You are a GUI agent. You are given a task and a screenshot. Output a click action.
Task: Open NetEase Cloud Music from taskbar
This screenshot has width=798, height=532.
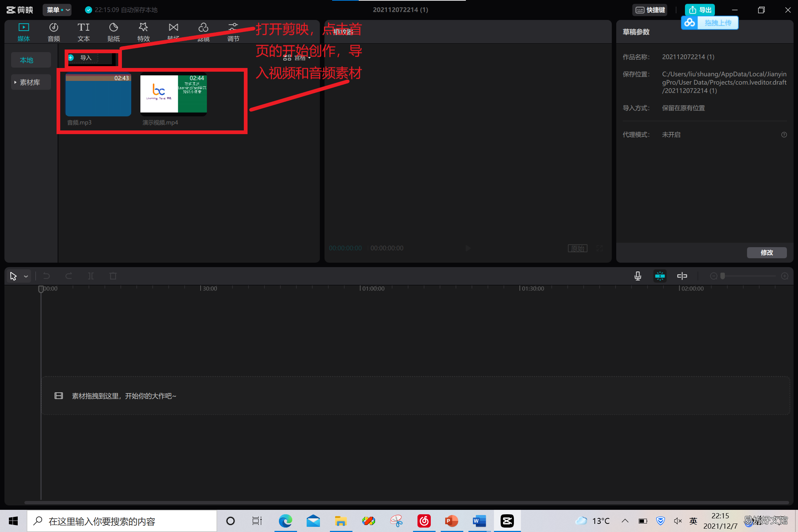pyautogui.click(x=424, y=521)
